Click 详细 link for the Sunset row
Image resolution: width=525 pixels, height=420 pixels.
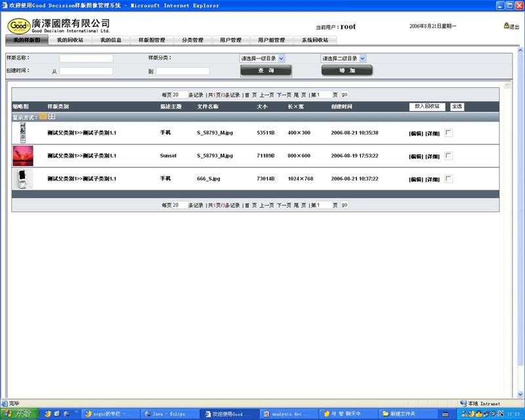432,156
